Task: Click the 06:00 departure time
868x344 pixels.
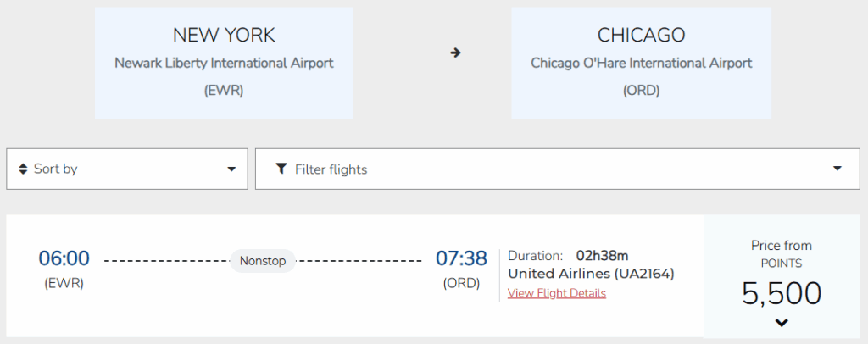Action: coord(64,258)
